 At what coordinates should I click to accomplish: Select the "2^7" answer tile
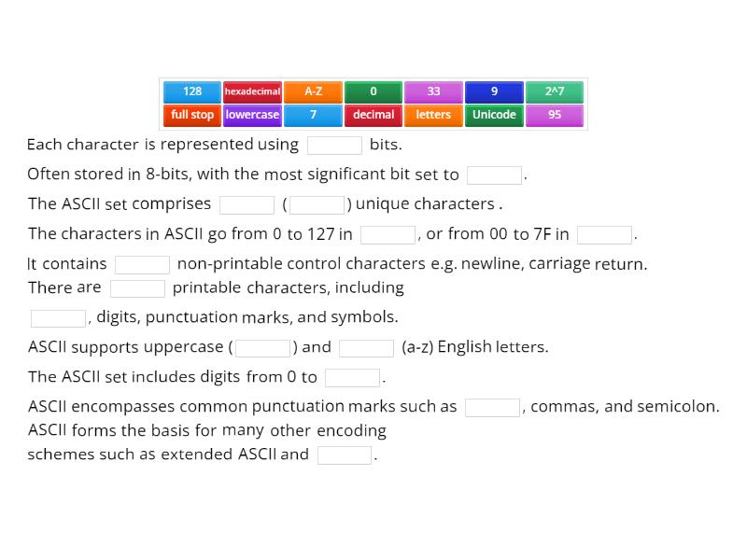coord(555,91)
